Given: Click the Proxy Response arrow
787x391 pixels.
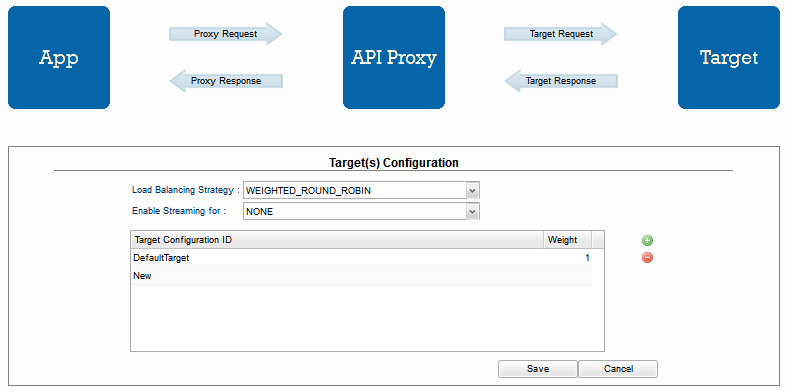Looking at the screenshot, I should (x=226, y=81).
